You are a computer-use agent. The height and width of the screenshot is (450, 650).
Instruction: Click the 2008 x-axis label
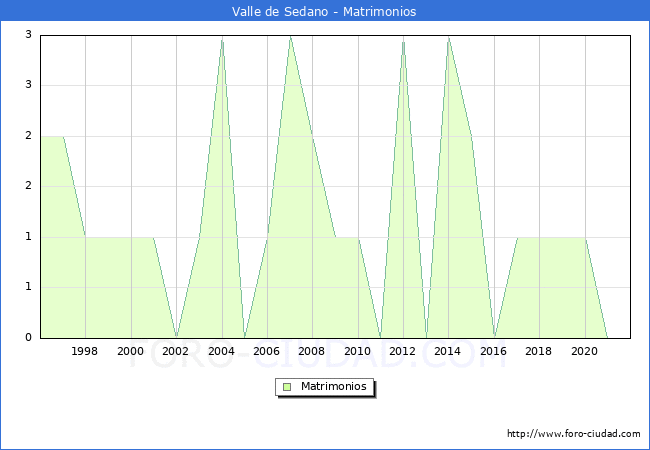(x=312, y=351)
